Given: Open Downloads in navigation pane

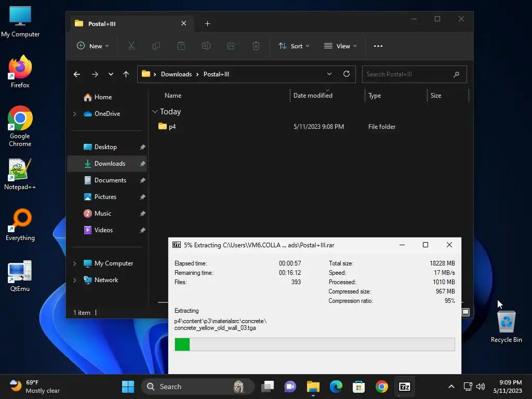Looking at the screenshot, I should [x=107, y=164].
